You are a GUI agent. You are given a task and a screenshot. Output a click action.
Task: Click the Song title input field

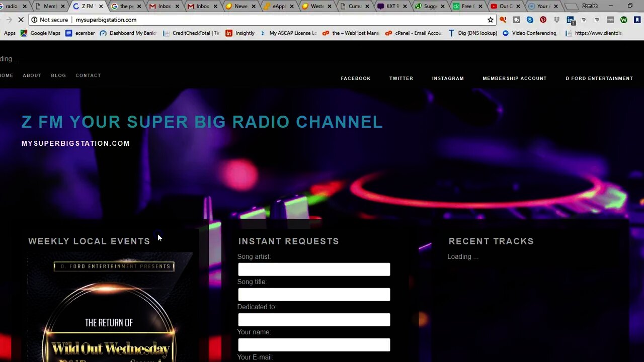[314, 295]
